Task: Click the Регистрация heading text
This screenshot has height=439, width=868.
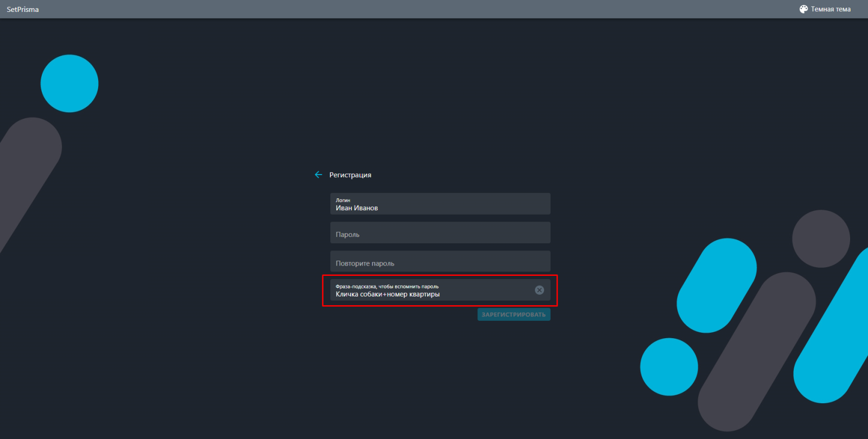Action: (350, 175)
